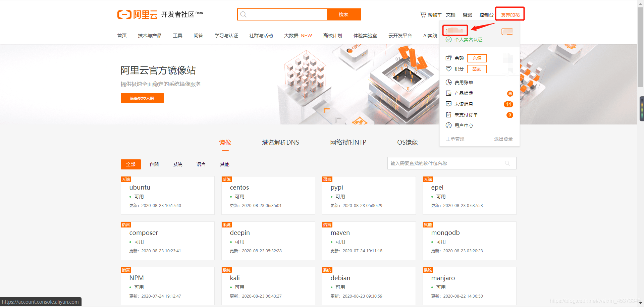
Task: Select the 全部 filter
Action: pyautogui.click(x=131, y=164)
